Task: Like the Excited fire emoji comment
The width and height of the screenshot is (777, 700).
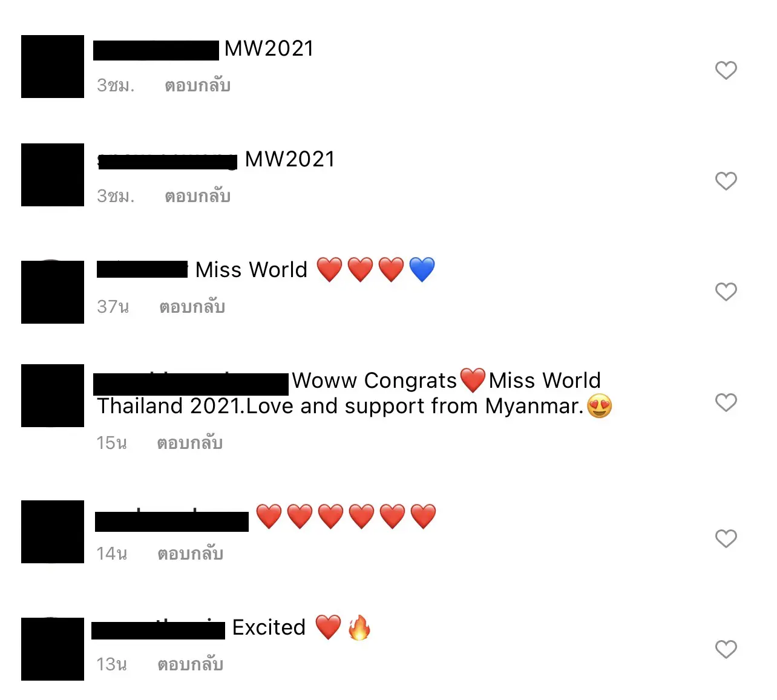Action: (x=726, y=649)
